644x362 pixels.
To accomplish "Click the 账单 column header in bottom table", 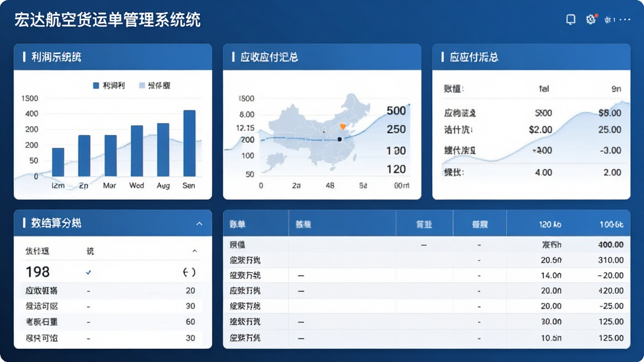I will click(237, 224).
